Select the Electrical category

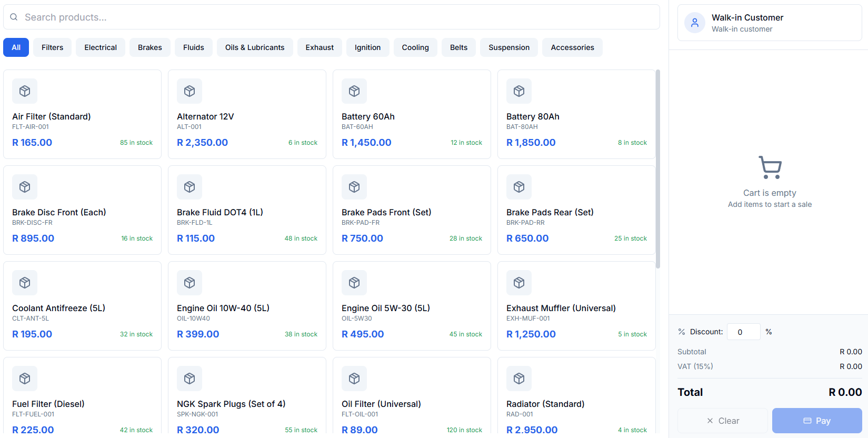101,47
